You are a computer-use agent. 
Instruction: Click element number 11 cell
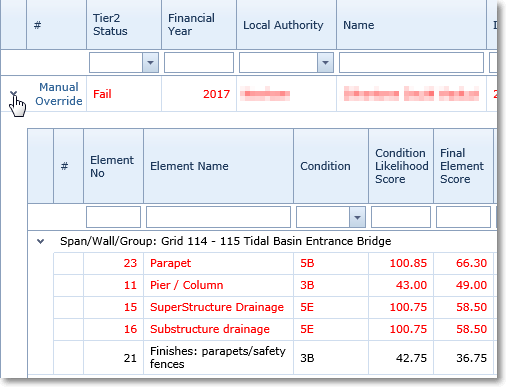tap(113, 285)
